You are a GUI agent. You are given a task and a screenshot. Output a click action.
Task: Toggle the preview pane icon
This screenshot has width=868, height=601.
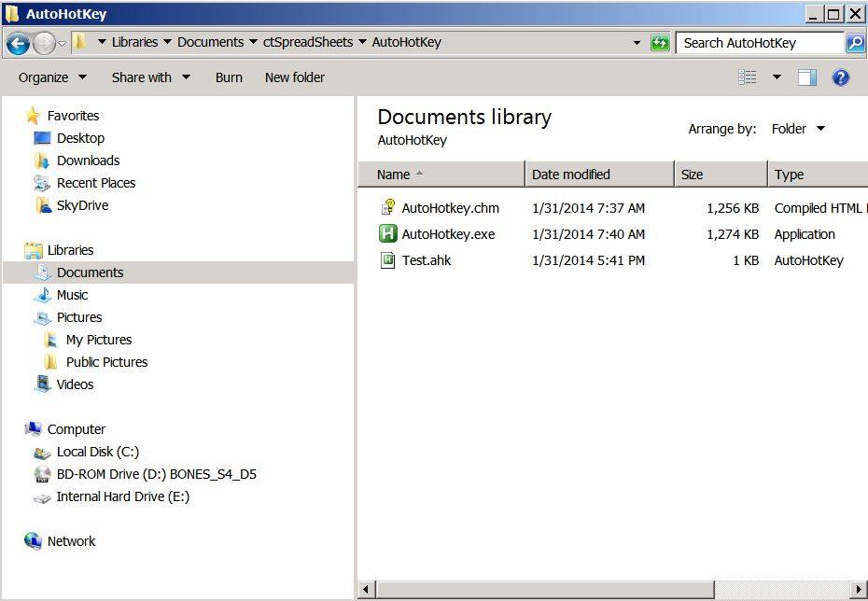(806, 77)
